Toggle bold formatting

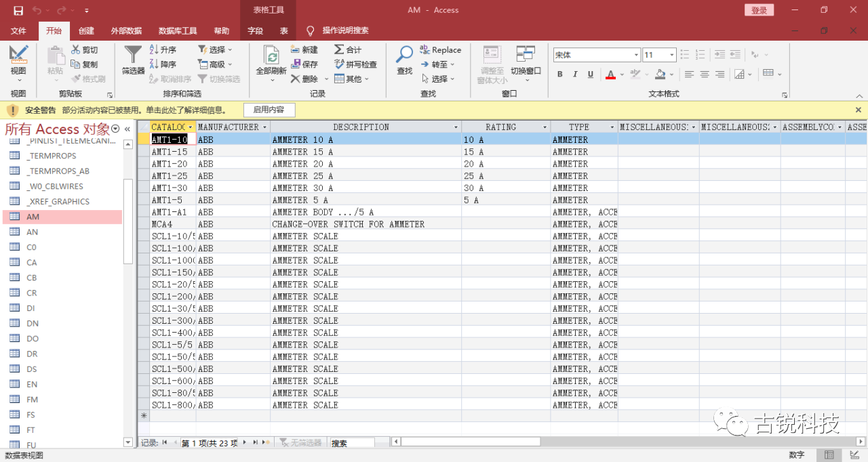(559, 74)
